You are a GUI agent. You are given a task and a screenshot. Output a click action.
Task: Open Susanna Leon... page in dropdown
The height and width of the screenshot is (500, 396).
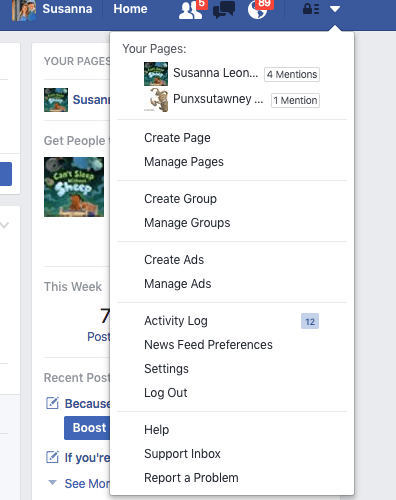215,73
